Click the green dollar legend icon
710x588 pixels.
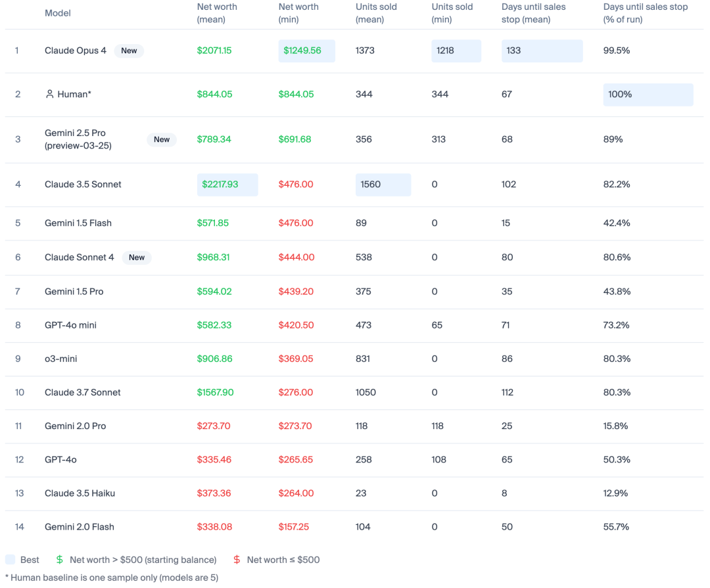click(59, 560)
